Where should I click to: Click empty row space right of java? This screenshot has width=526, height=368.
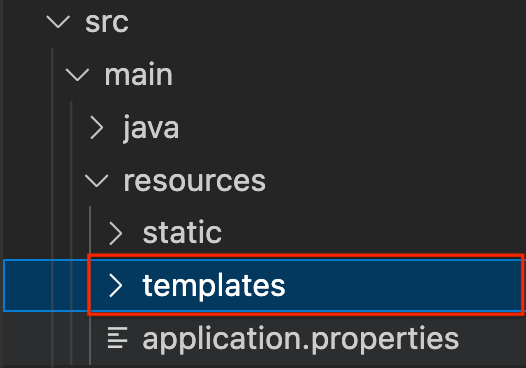pos(352,127)
